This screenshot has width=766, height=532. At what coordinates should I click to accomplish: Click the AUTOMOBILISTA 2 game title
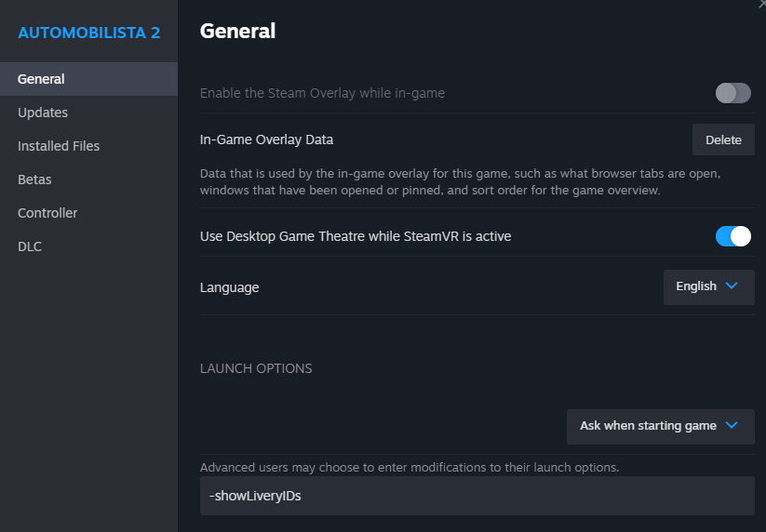point(89,33)
